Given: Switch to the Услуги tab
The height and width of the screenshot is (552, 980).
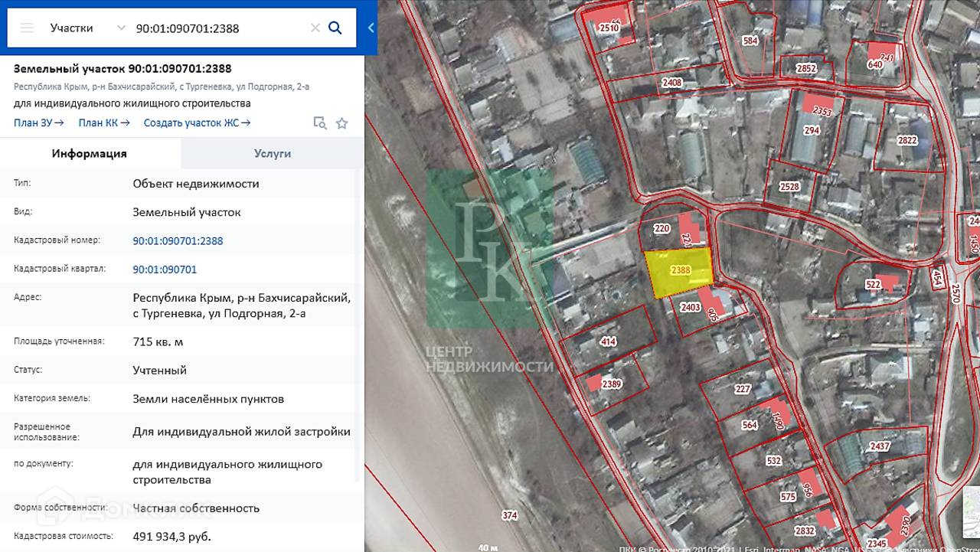Looking at the screenshot, I should point(273,153).
